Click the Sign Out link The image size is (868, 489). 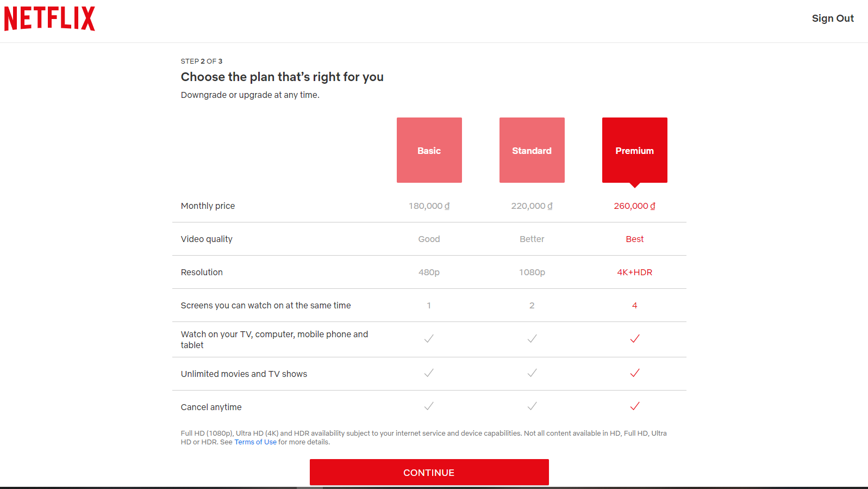(x=833, y=18)
